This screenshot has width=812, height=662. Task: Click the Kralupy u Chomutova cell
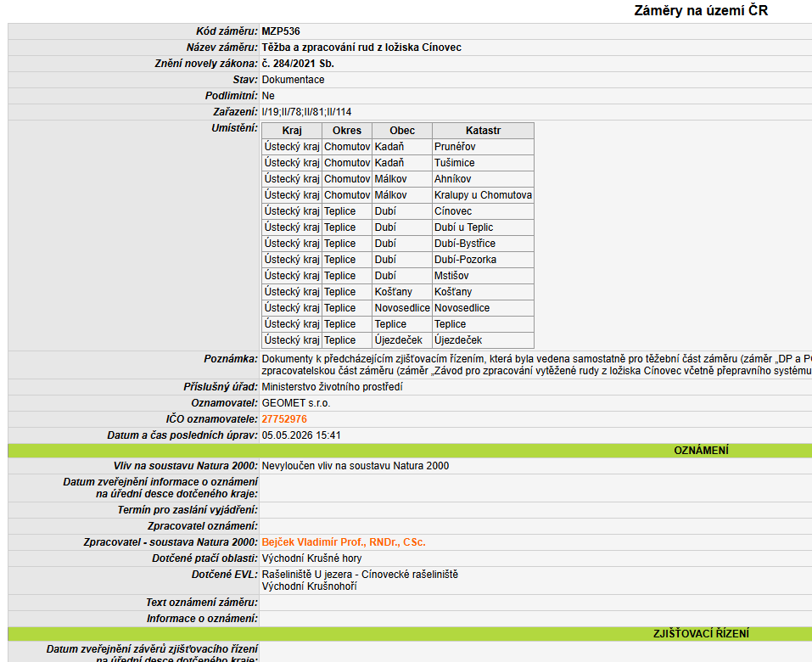pos(483,194)
